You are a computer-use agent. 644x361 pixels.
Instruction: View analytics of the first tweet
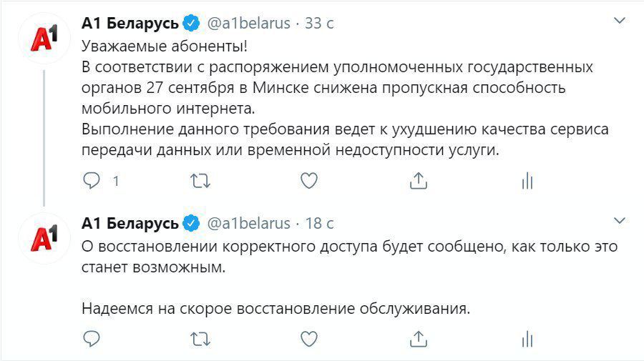pyautogui.click(x=527, y=181)
